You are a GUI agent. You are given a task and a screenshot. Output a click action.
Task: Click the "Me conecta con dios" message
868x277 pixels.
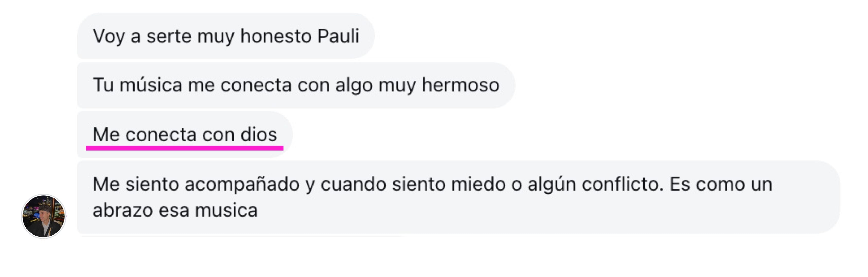(x=185, y=134)
